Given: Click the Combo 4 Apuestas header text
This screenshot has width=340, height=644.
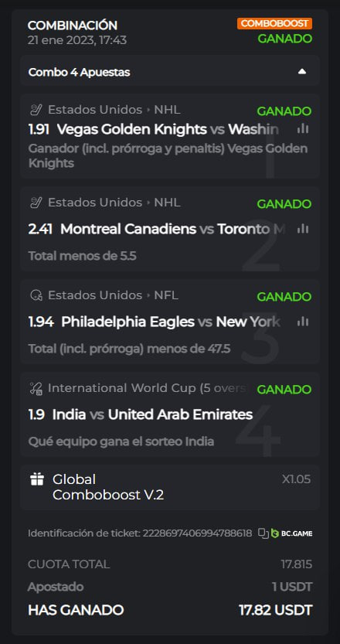Looking at the screenshot, I should [x=80, y=73].
